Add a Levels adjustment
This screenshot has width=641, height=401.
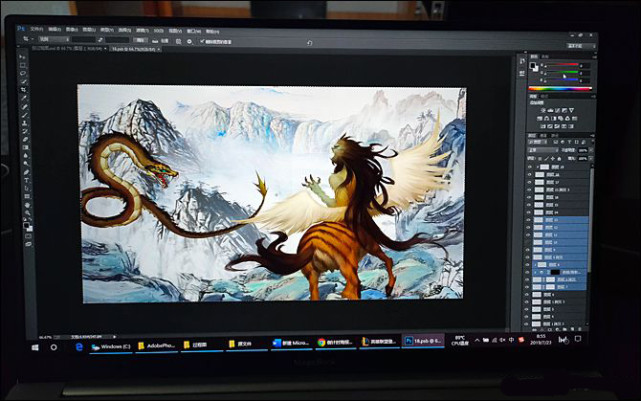click(550, 110)
